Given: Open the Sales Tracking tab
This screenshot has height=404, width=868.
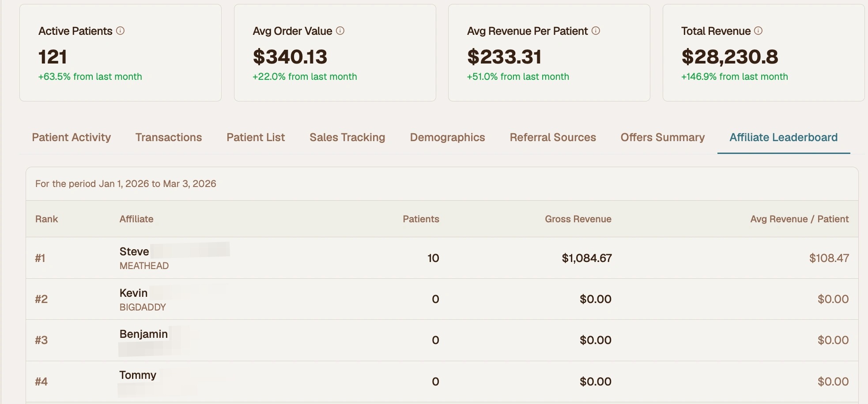Looking at the screenshot, I should tap(347, 137).
